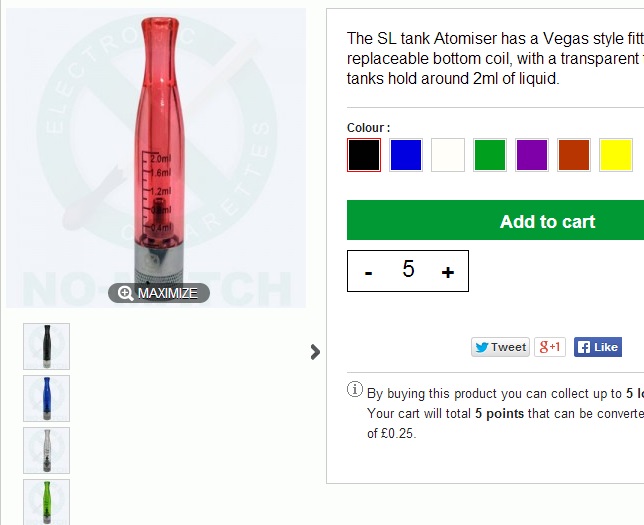Click the Google +1 button
Image resolution: width=644 pixels, height=525 pixels.
[x=550, y=347]
